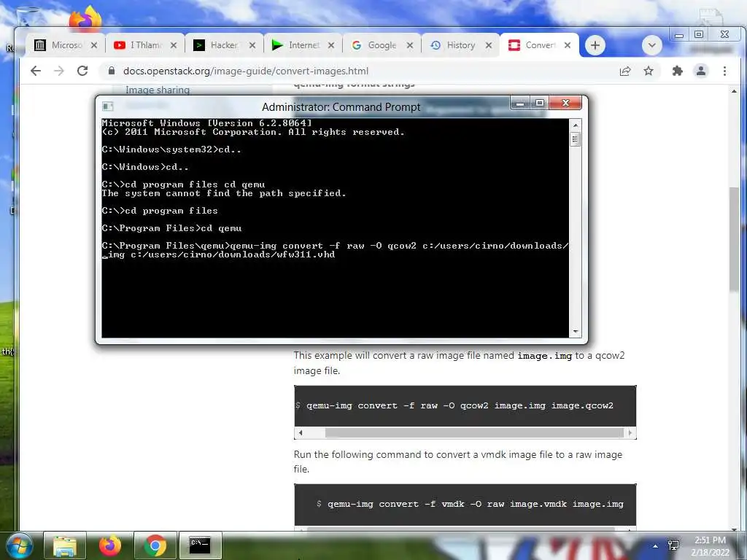The height and width of the screenshot is (560, 747).
Task: Open Command Prompt taskbar button
Action: click(x=200, y=545)
